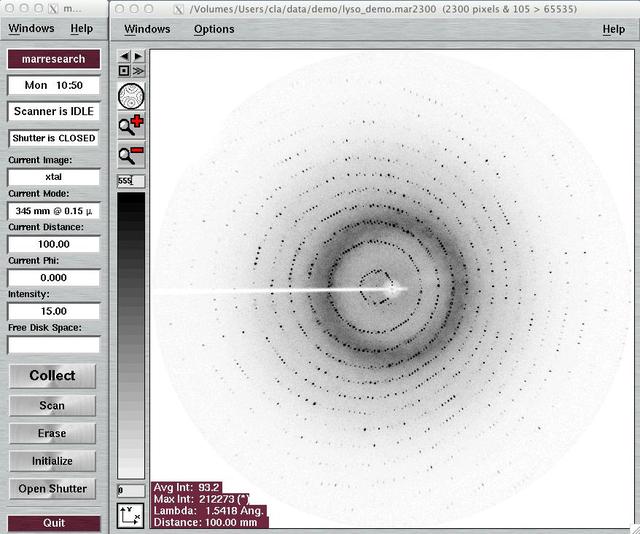The image size is (640, 534).
Task: Open Windows menu in the control panel
Action: [31, 29]
